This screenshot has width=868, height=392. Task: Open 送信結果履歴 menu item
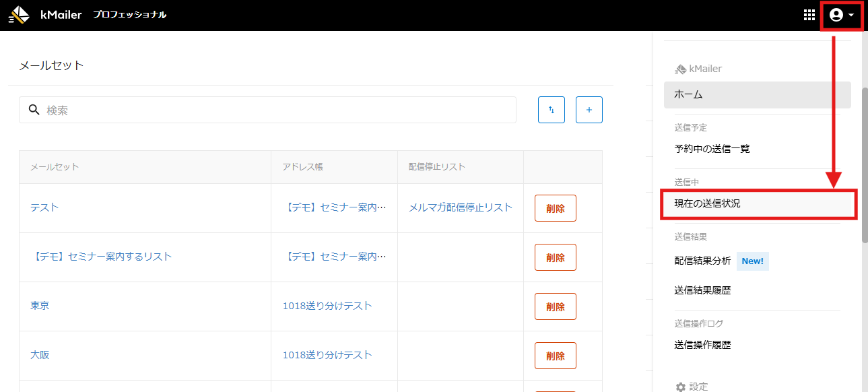[702, 291]
